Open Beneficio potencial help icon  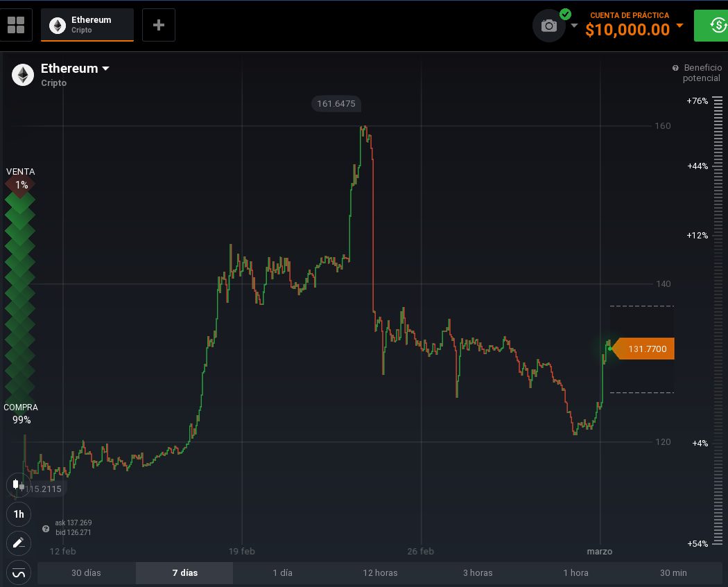coord(675,68)
